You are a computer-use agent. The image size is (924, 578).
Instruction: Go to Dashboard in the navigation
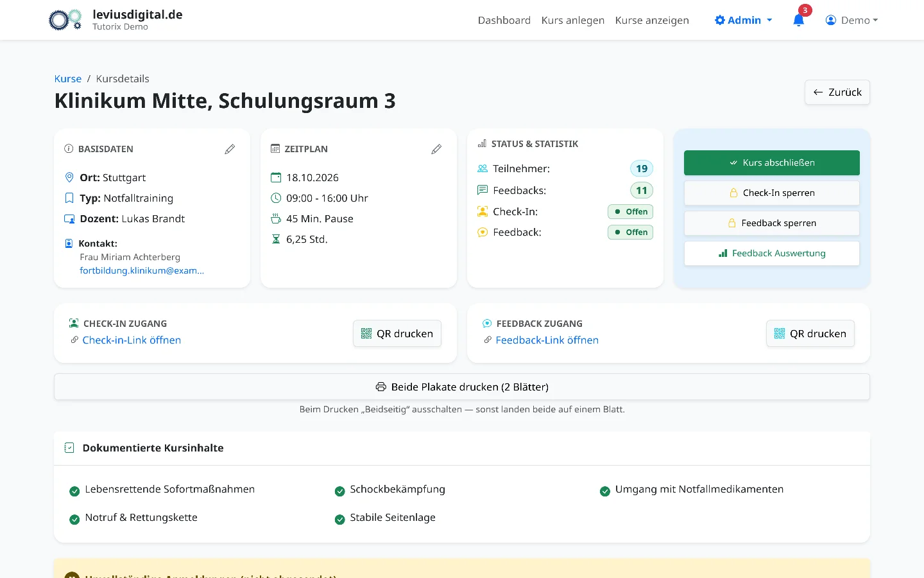click(504, 20)
